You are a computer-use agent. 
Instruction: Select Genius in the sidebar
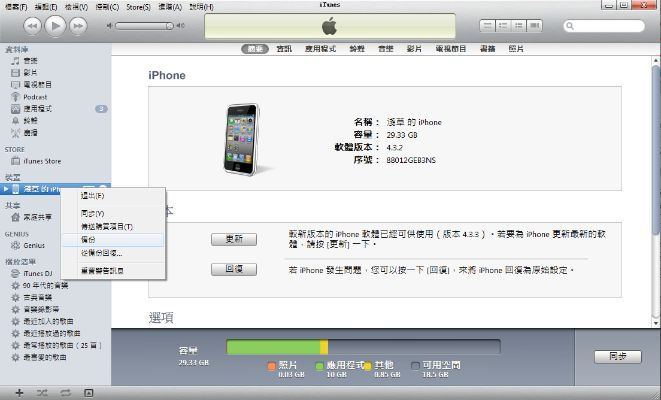(34, 245)
